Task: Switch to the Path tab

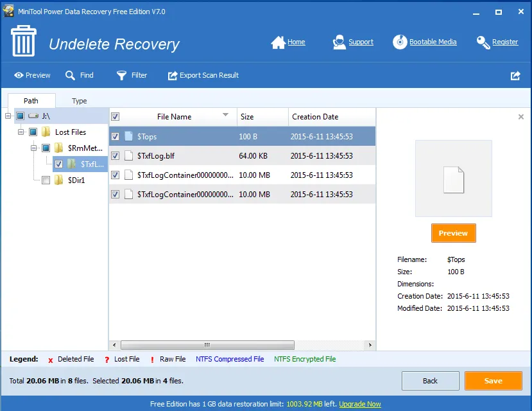Action: [x=31, y=101]
